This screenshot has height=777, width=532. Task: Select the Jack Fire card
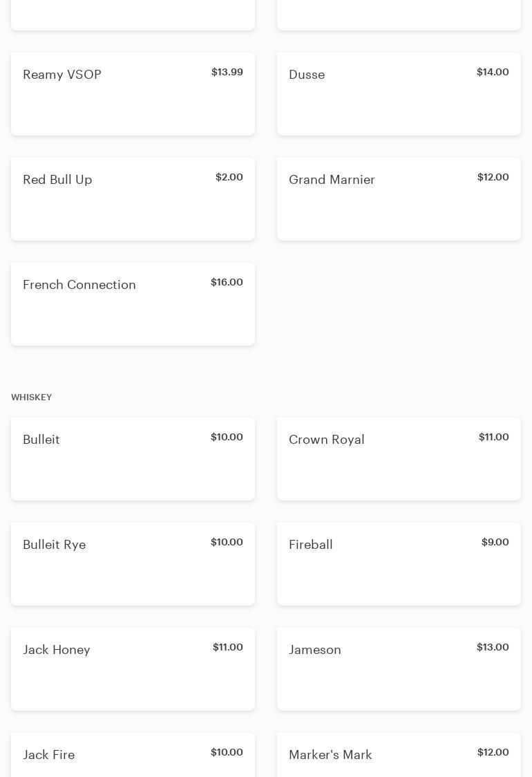point(133,756)
